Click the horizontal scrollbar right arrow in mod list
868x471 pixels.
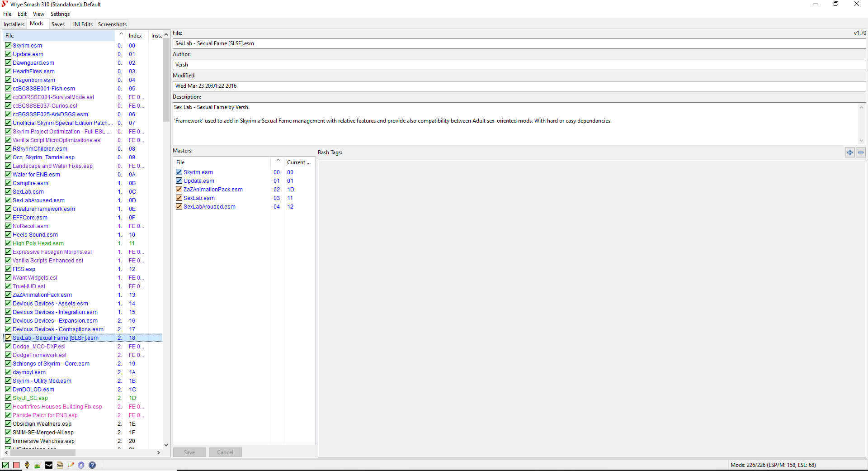(158, 452)
